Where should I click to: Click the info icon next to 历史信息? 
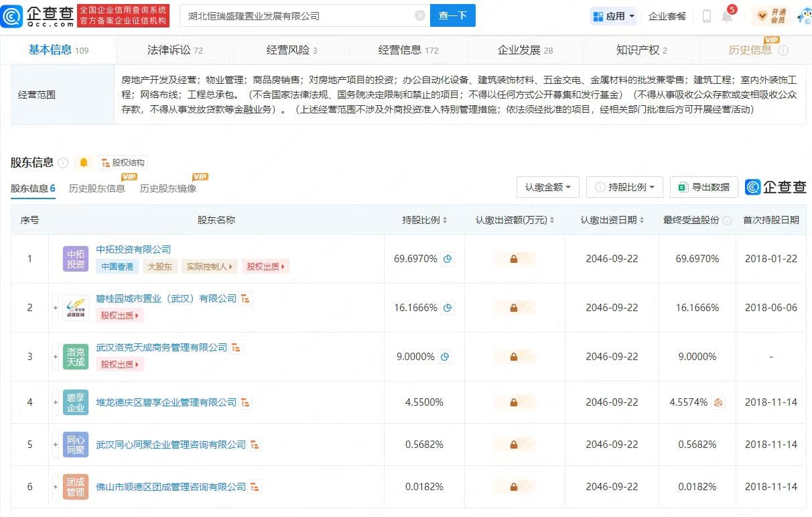783,50
